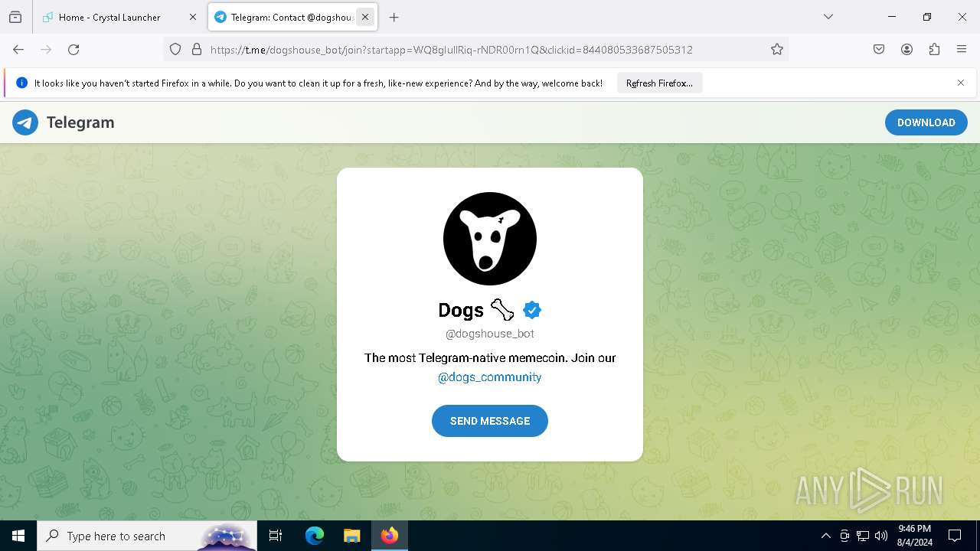This screenshot has height=551, width=980.
Task: Bookmark this page with star icon
Action: coord(777,50)
